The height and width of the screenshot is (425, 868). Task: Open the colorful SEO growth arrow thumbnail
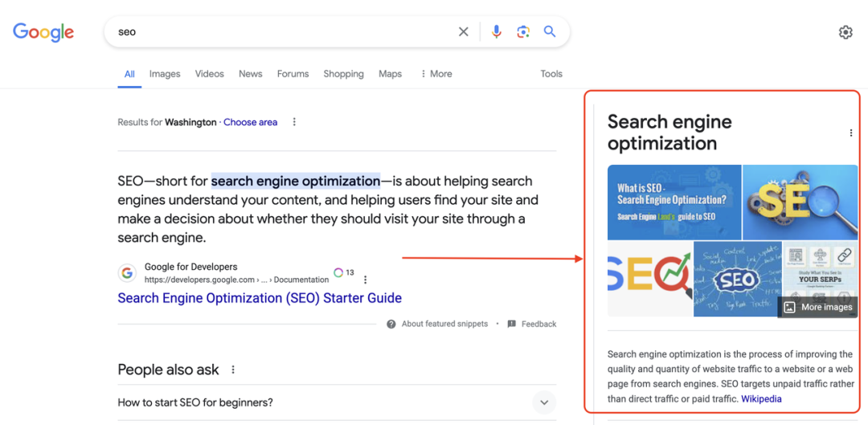(x=650, y=278)
